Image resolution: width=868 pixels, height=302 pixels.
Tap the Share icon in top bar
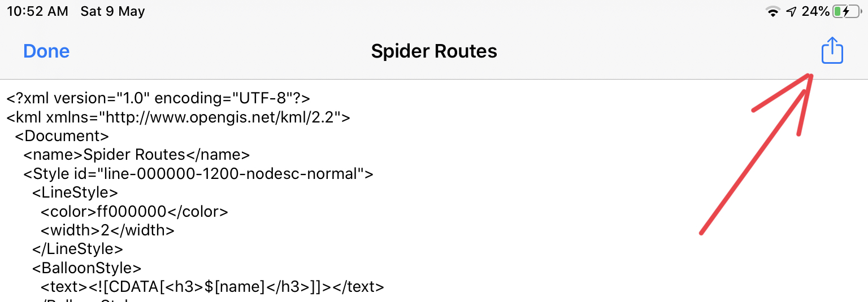click(832, 50)
